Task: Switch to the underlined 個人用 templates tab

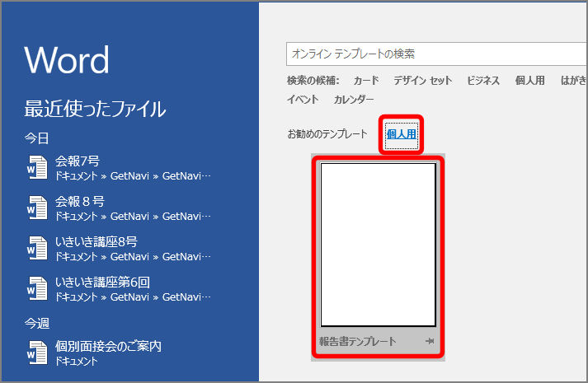Action: point(402,134)
